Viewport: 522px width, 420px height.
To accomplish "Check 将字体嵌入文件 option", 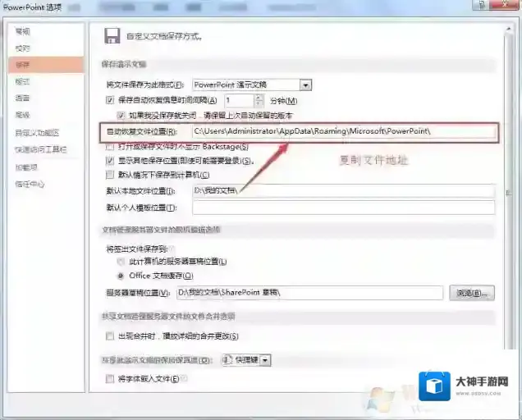I will point(111,378).
